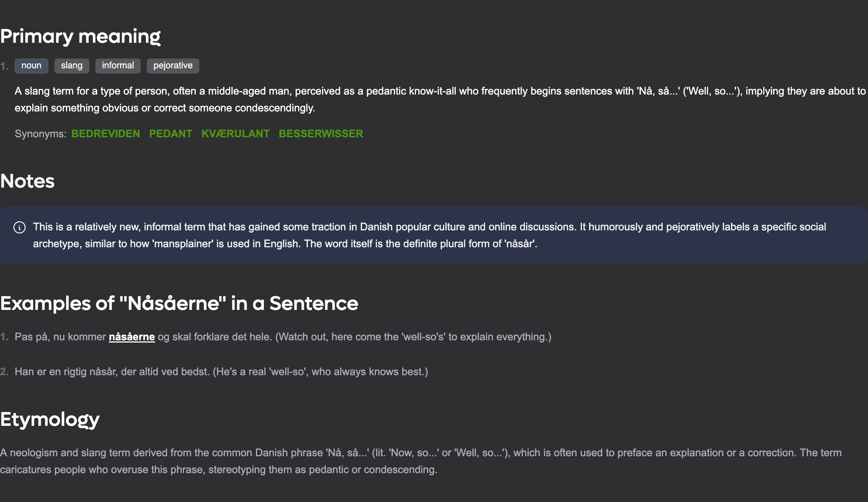
Task: Open the synonym PEDANT
Action: (x=170, y=134)
